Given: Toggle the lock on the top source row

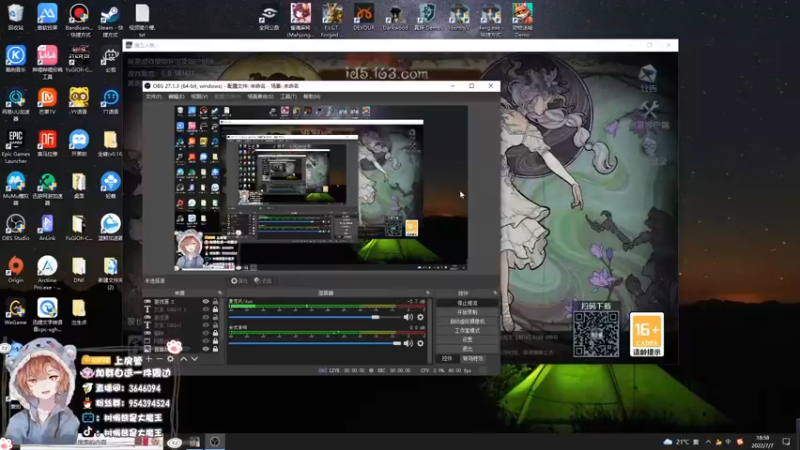Looking at the screenshot, I should pos(215,302).
